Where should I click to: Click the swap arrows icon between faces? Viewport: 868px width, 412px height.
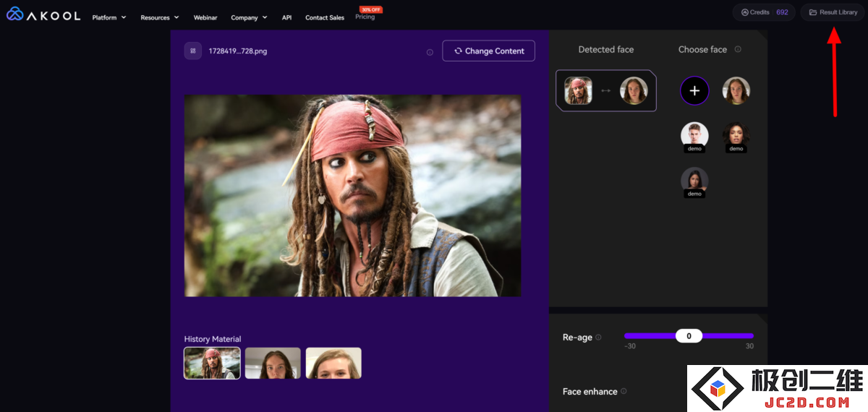pyautogui.click(x=606, y=91)
